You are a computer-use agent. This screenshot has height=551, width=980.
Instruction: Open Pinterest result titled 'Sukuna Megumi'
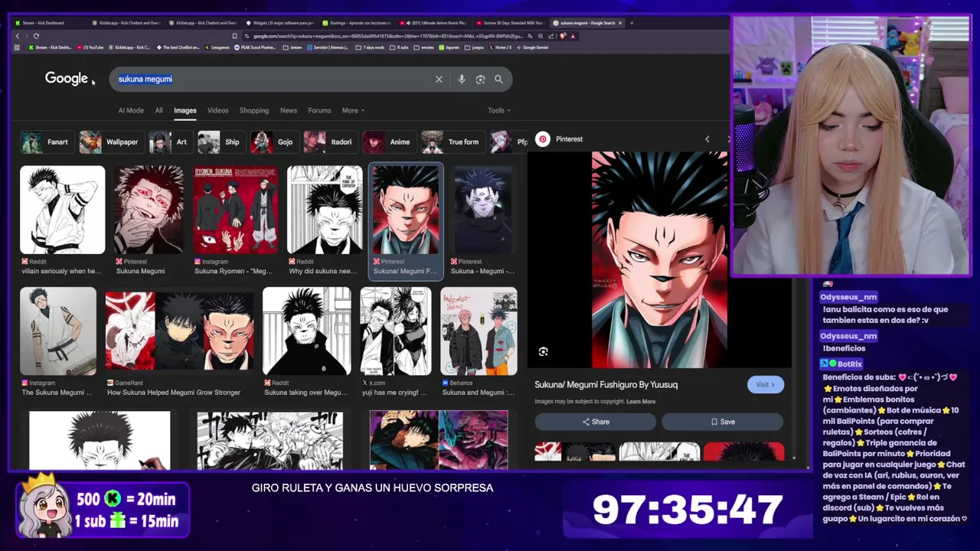click(149, 220)
